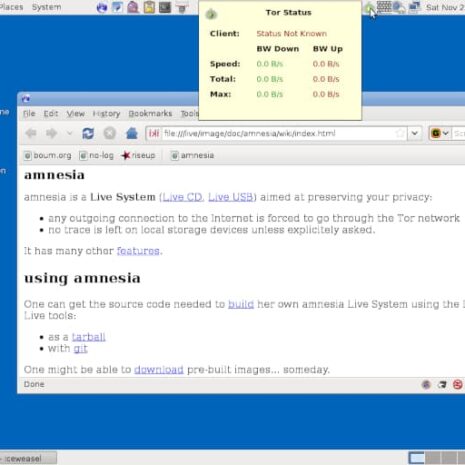The height and width of the screenshot is (465, 465).
Task: Follow the build link
Action: tap(241, 304)
